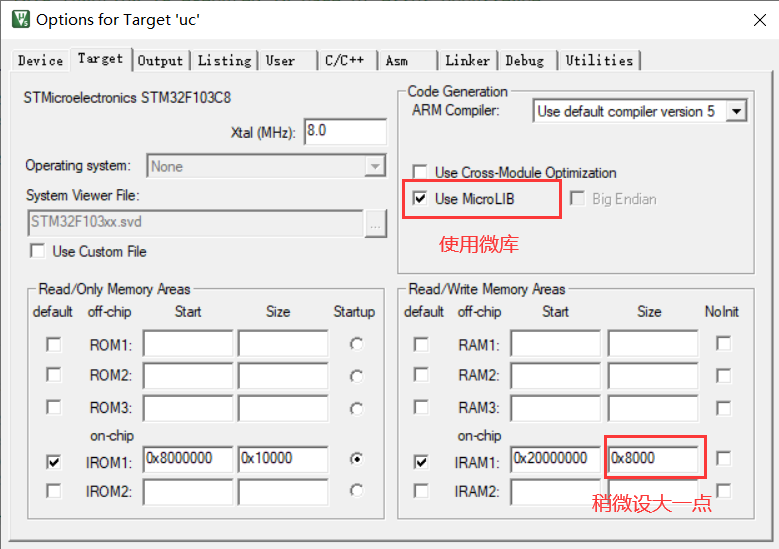Click the ROM1 Size field

coord(283,343)
